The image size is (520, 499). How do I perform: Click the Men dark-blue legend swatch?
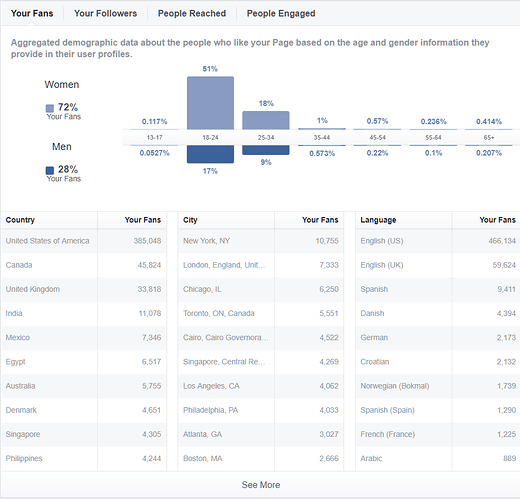(50, 171)
